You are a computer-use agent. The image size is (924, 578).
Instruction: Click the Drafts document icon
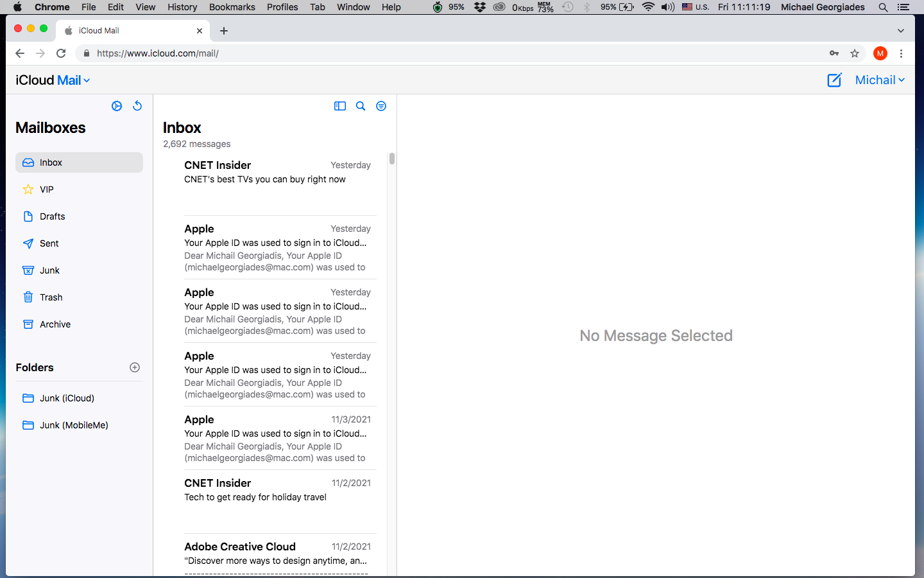pos(28,216)
